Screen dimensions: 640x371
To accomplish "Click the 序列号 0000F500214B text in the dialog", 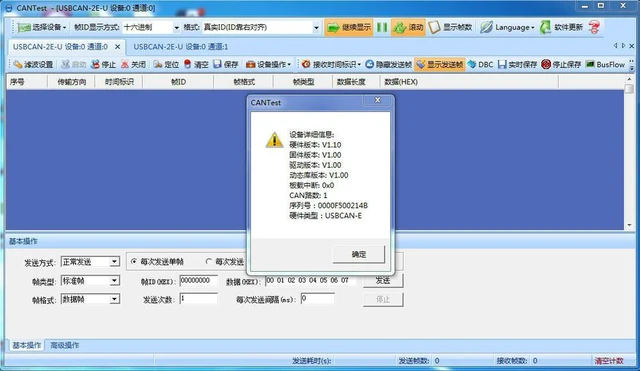I will 329,206.
